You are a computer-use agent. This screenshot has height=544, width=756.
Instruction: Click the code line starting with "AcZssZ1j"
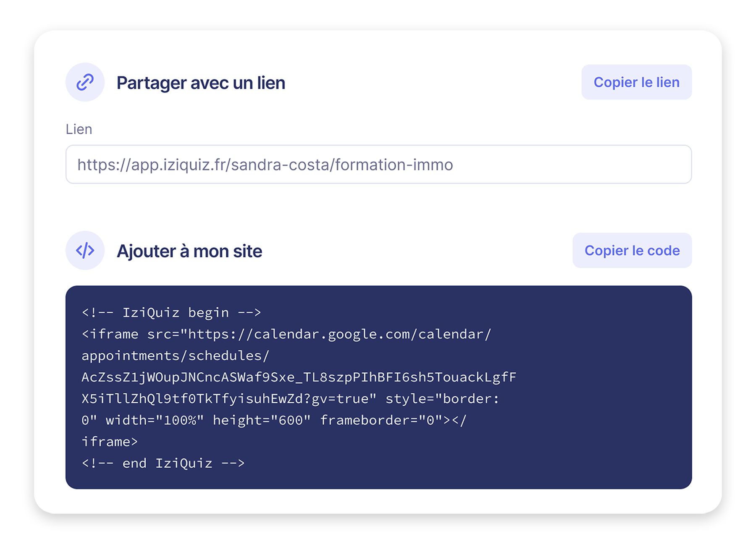pos(299,377)
